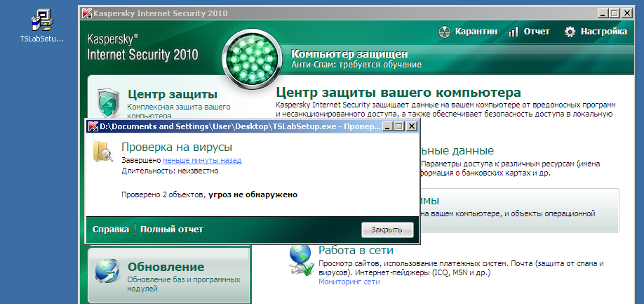Click the меньше минуты назад link
This screenshot has height=304, width=644.
coord(202,160)
